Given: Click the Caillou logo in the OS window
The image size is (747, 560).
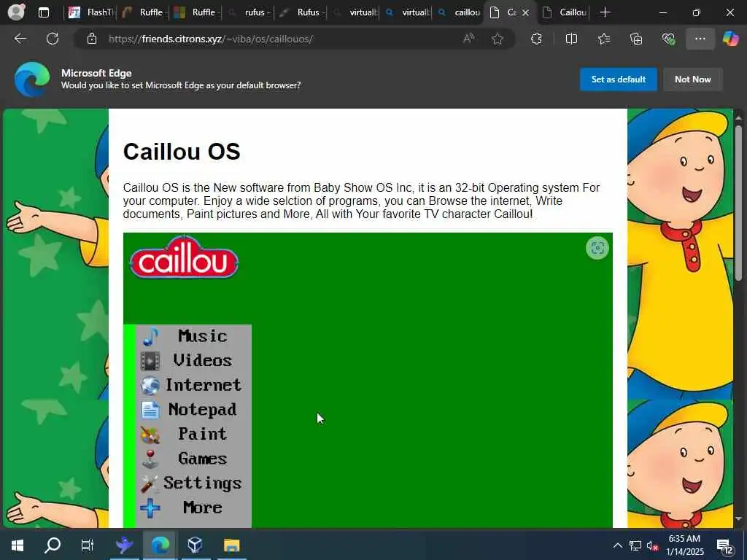Looking at the screenshot, I should (184, 257).
